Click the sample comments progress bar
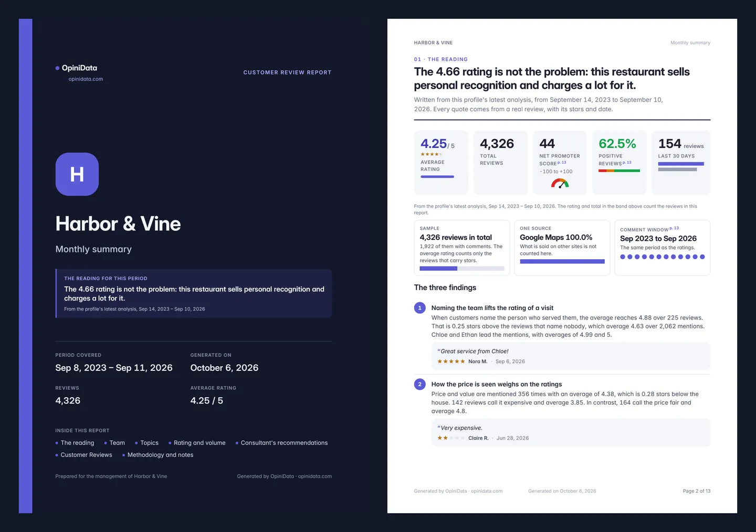 pyautogui.click(x=462, y=269)
